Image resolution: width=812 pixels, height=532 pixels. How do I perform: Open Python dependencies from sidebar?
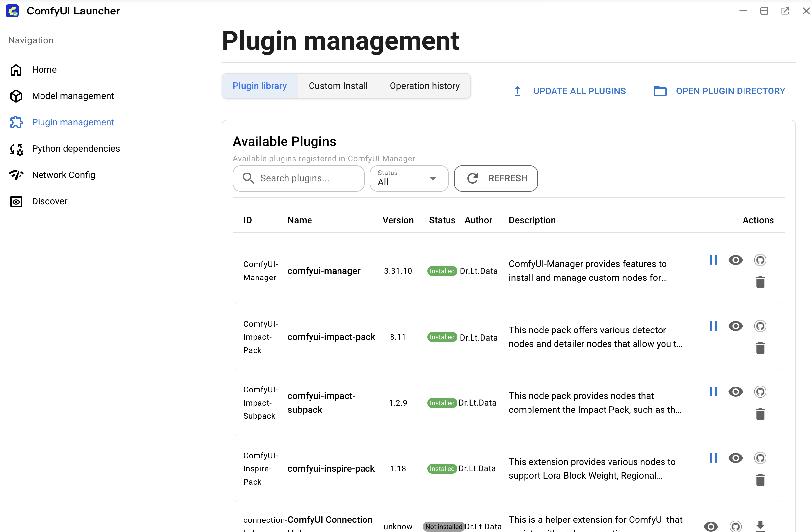pos(75,149)
